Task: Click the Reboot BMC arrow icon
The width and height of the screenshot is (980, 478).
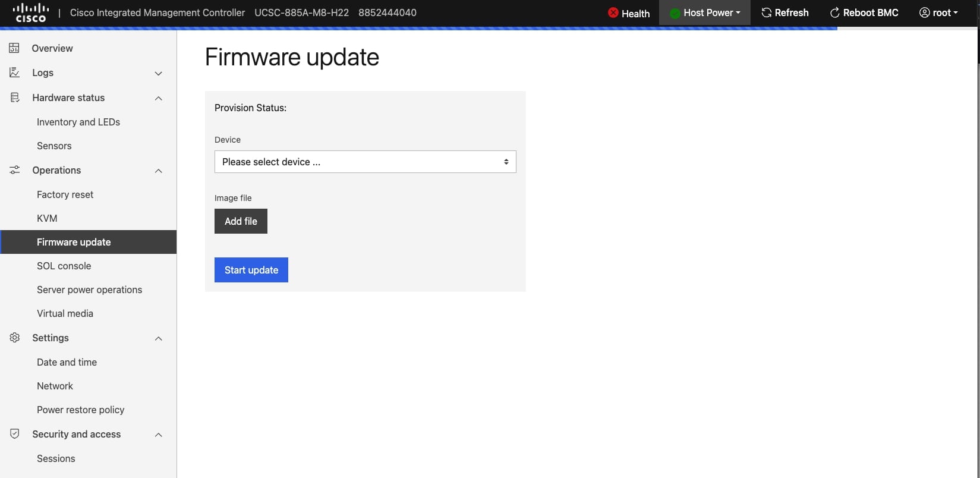Action: (835, 12)
